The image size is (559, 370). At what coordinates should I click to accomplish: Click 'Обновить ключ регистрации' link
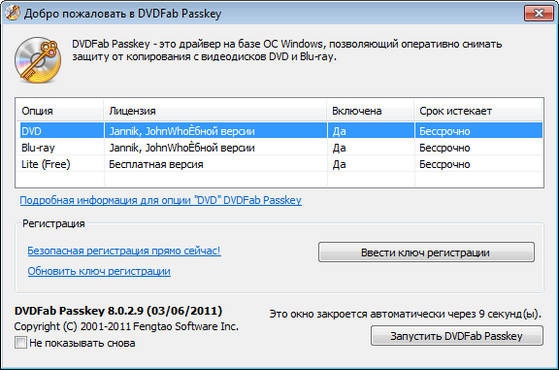click(99, 271)
